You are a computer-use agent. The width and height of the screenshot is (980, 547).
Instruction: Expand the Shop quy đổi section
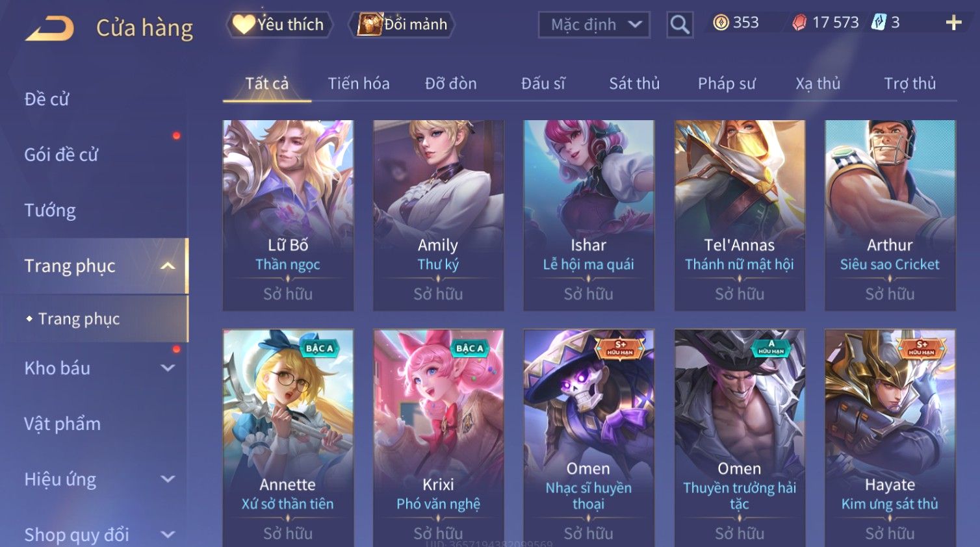(168, 535)
